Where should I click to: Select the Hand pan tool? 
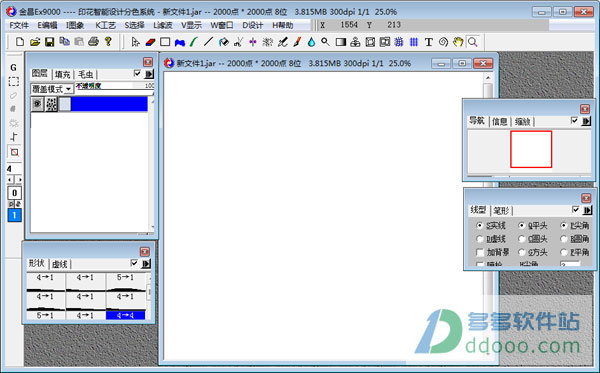pyautogui.click(x=458, y=42)
